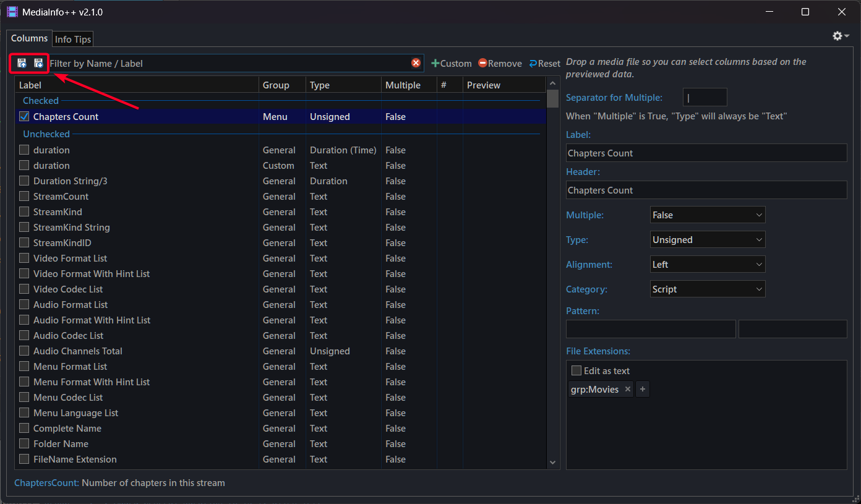Click the MediaInfo++ app icon in title bar

click(x=12, y=12)
